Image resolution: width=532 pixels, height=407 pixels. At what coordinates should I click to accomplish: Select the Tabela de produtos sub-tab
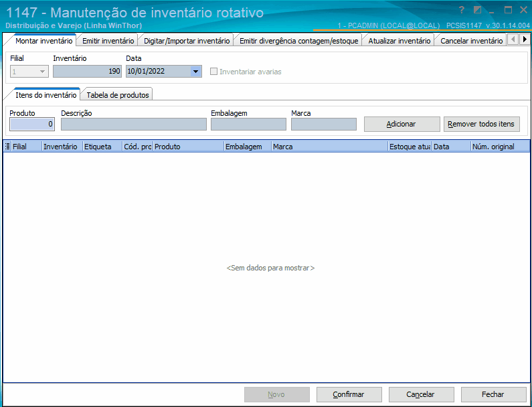118,95
